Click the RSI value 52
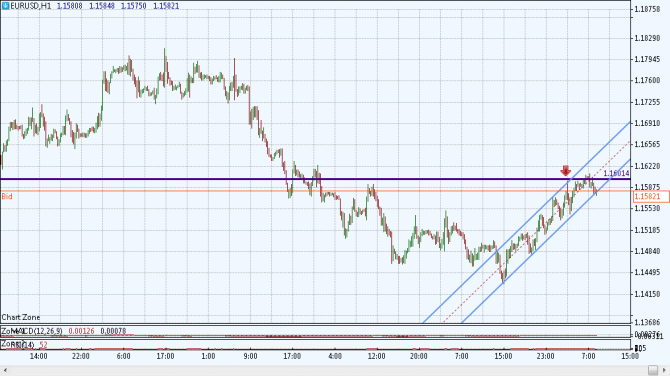Image resolution: width=670 pixels, height=376 pixels. pos(43,345)
